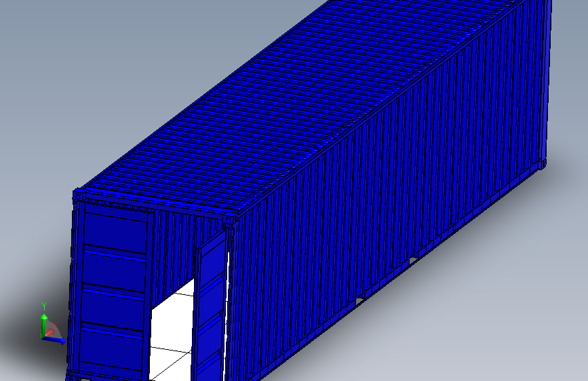Pick the top front-right corner casting
The width and height of the screenshot is (588, 381).
pyautogui.click(x=231, y=220)
